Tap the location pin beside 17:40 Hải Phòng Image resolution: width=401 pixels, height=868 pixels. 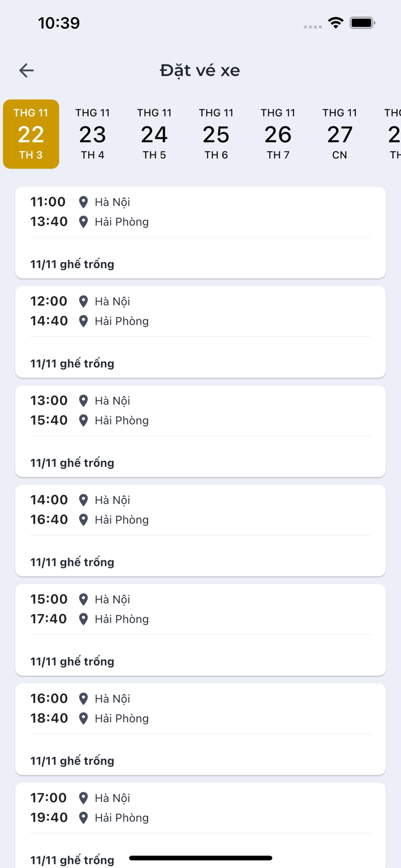point(83,619)
